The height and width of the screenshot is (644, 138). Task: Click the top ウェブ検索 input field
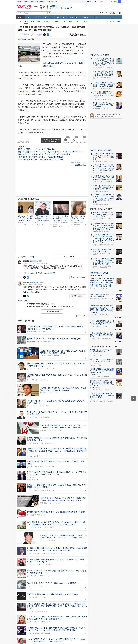[x=104, y=2]
